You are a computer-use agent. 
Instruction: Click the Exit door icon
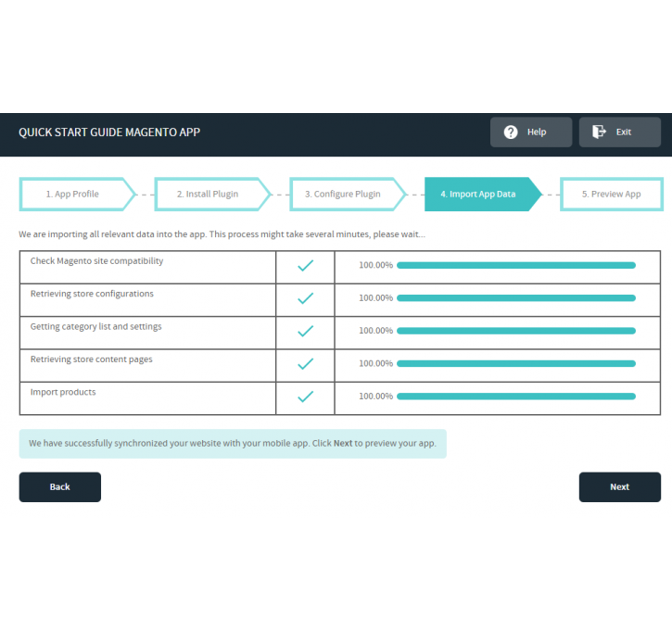tap(599, 132)
